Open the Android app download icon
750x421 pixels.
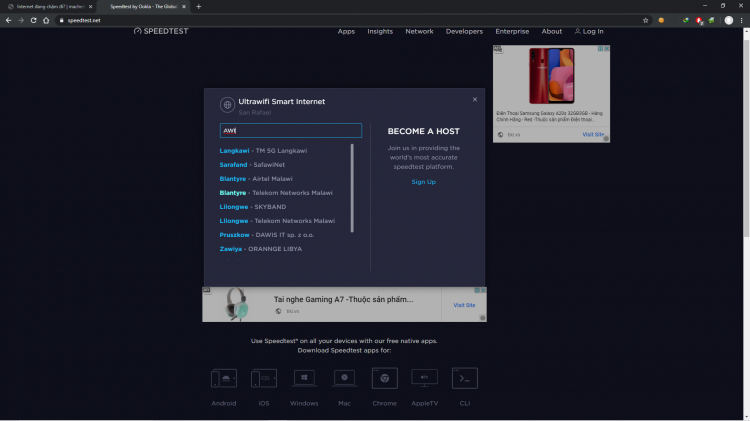pyautogui.click(x=224, y=378)
